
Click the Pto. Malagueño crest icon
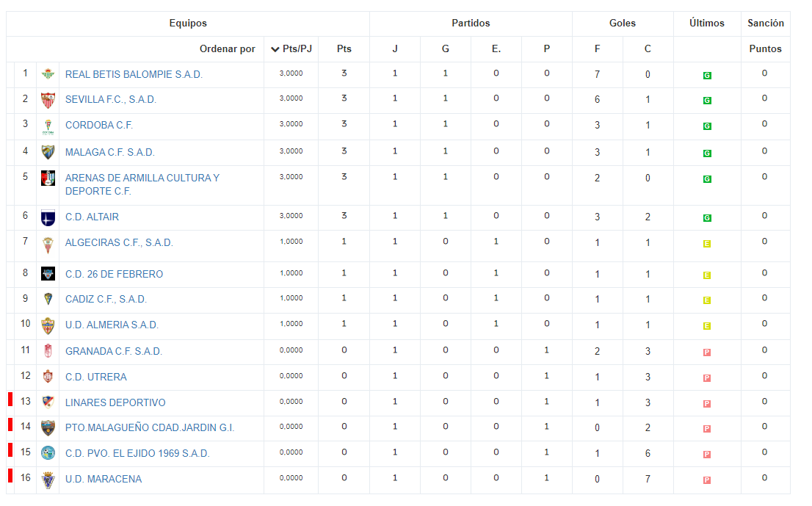(x=48, y=428)
